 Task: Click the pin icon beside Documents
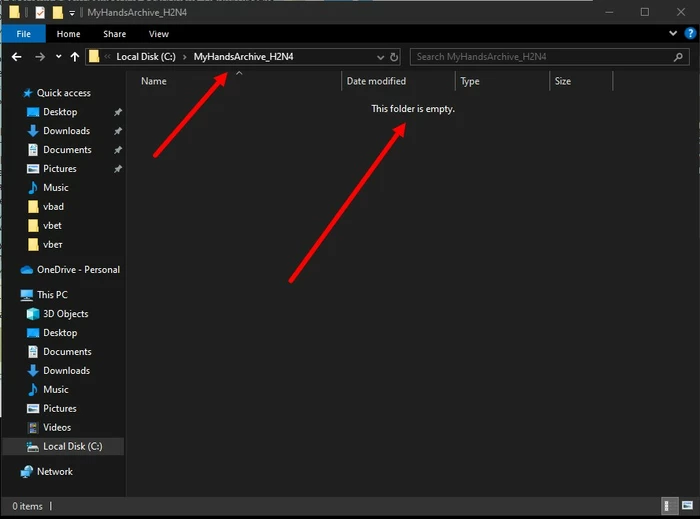tap(118, 150)
